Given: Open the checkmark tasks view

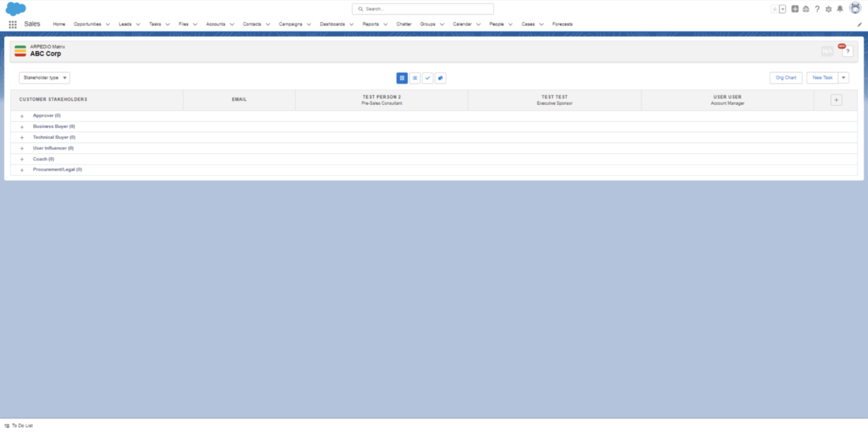Looking at the screenshot, I should pos(428,78).
